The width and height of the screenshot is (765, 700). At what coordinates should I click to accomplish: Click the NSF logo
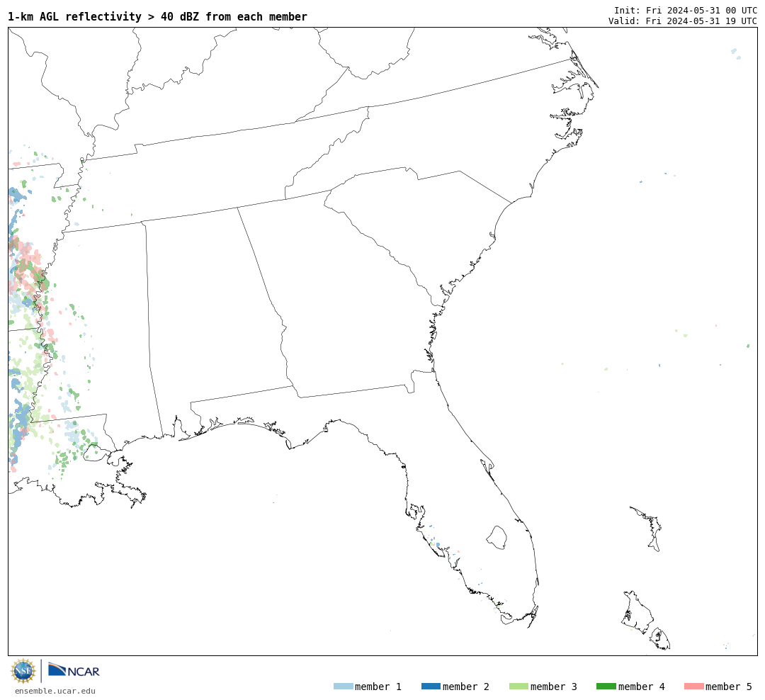tap(23, 671)
